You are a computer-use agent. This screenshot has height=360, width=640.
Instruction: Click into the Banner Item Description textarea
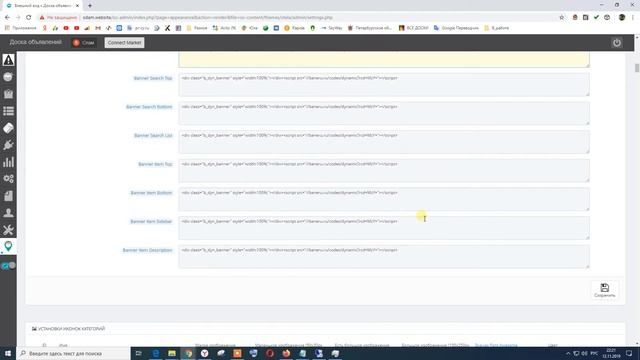pyautogui.click(x=384, y=256)
